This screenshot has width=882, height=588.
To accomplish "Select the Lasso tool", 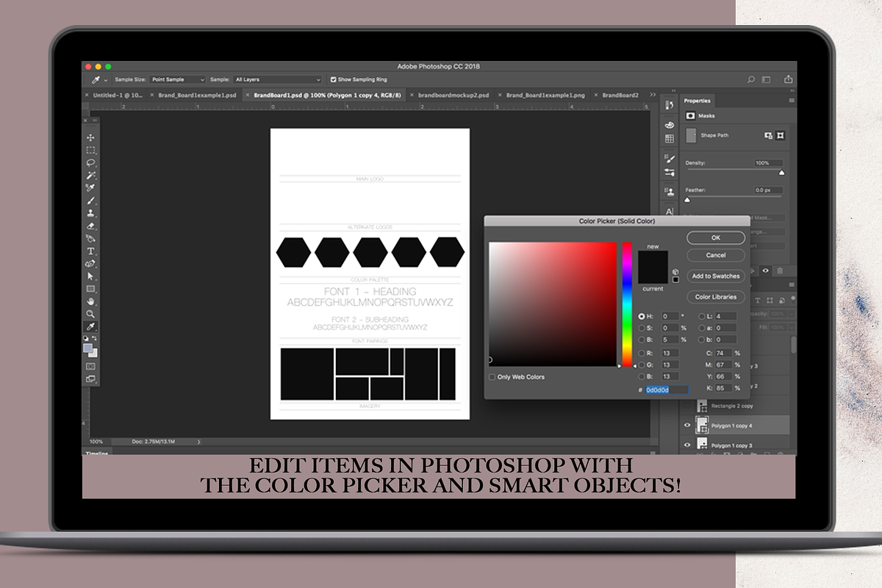I will [91, 162].
